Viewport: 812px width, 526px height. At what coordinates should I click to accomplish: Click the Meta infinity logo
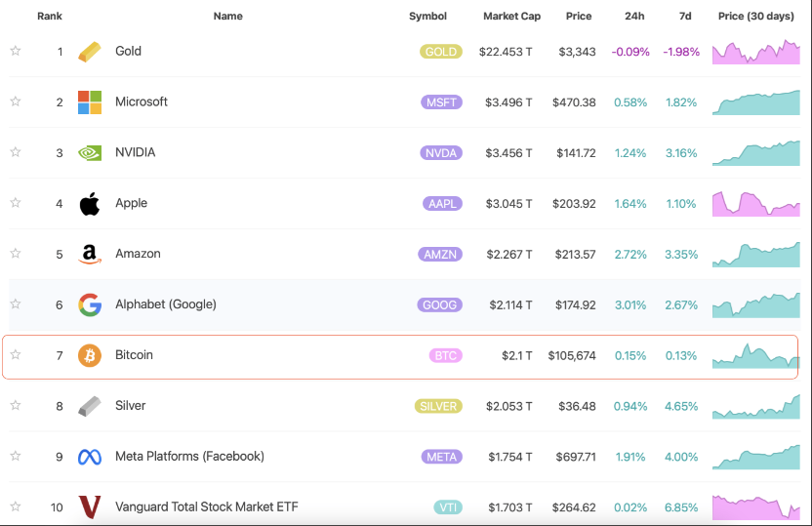pos(90,457)
